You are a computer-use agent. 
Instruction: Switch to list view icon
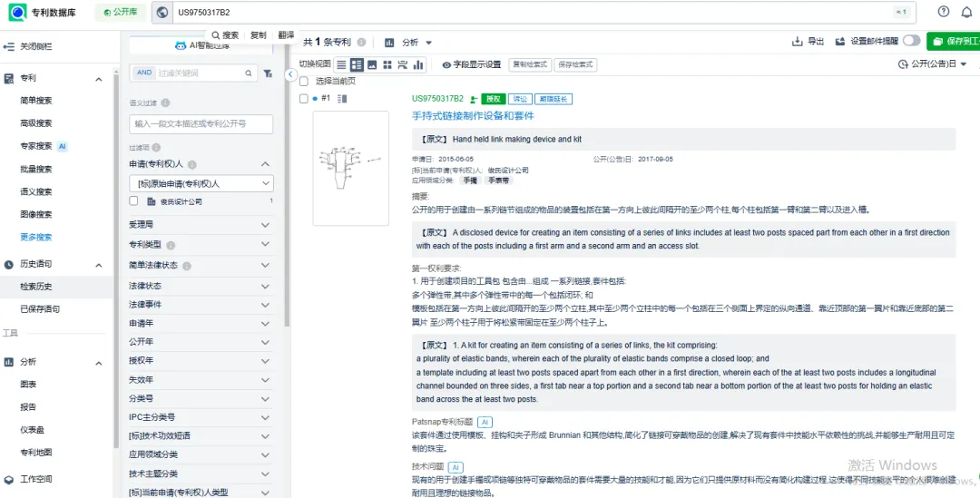pos(341,64)
